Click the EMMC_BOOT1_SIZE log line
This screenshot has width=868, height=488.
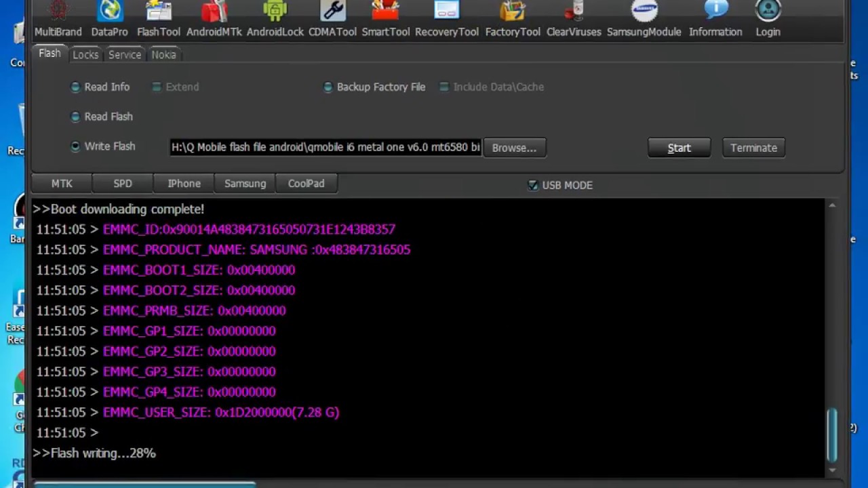(x=165, y=270)
